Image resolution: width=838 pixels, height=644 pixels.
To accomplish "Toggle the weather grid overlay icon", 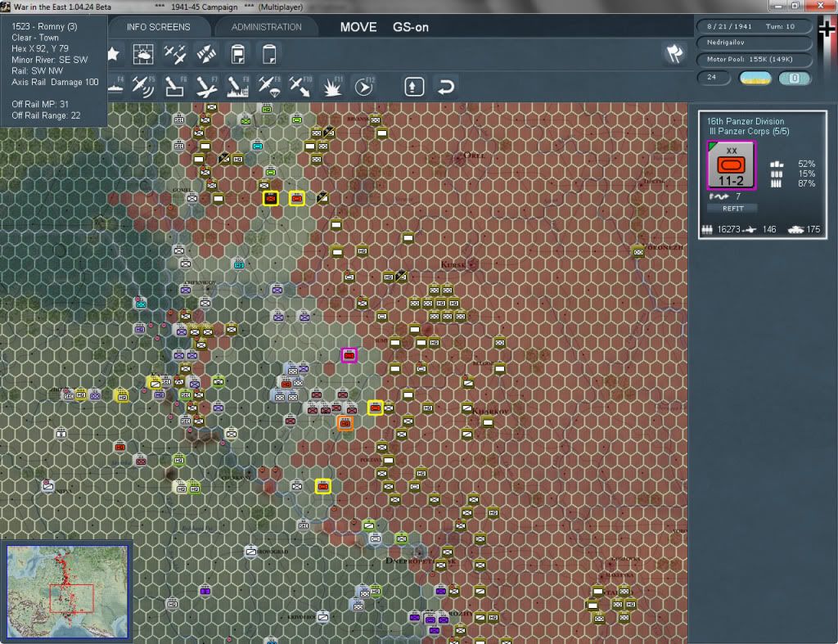I will [143, 54].
